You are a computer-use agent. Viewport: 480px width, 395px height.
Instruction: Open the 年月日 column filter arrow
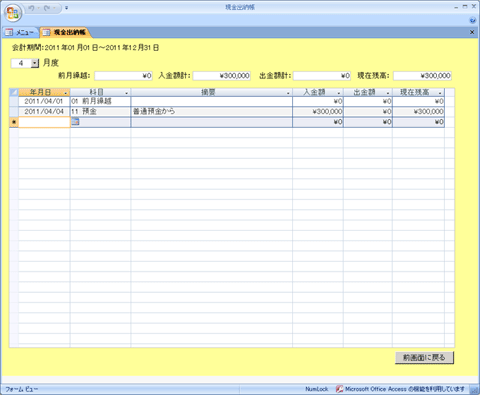[66, 93]
